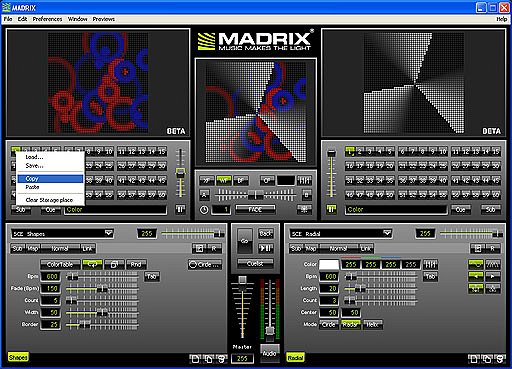Click the Audio icon button
This screenshot has height=369, width=512.
click(x=269, y=353)
